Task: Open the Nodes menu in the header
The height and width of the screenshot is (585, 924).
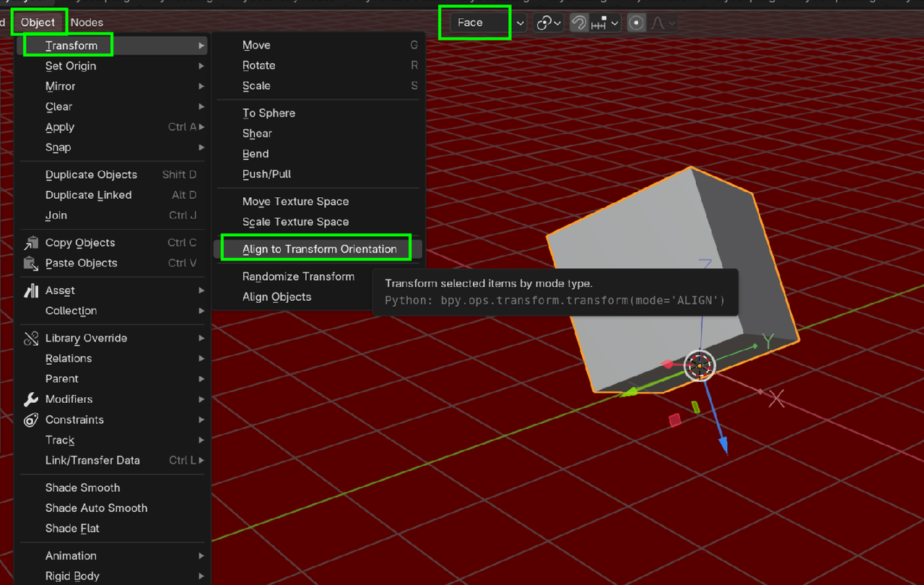Action: pos(87,22)
